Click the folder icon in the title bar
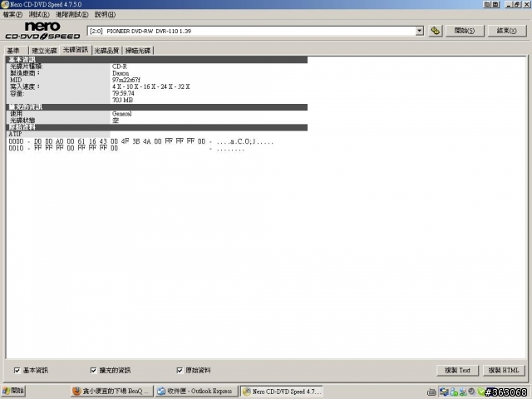Image resolution: width=532 pixels, height=399 pixels. pos(488,4)
